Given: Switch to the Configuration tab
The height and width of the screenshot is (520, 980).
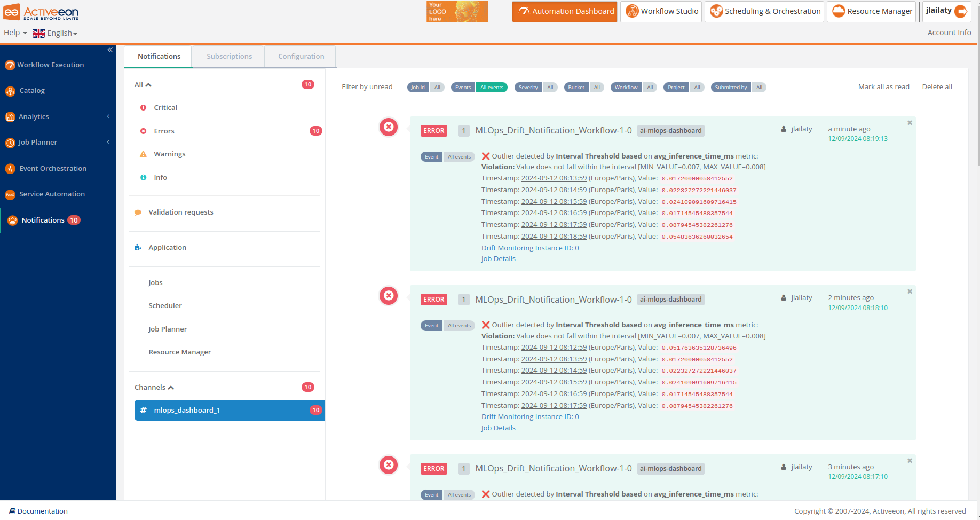Looking at the screenshot, I should pos(301,57).
